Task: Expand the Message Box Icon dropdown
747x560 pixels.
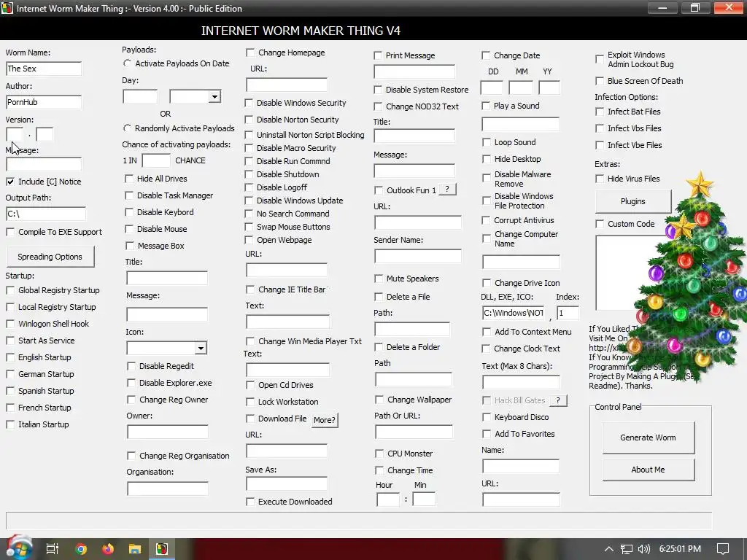Action: coord(201,348)
